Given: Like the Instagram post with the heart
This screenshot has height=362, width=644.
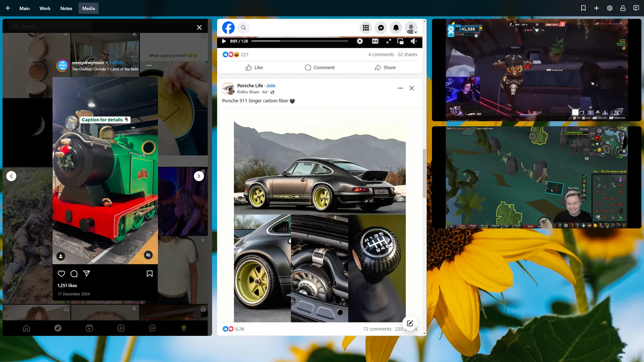Looking at the screenshot, I should (x=61, y=274).
